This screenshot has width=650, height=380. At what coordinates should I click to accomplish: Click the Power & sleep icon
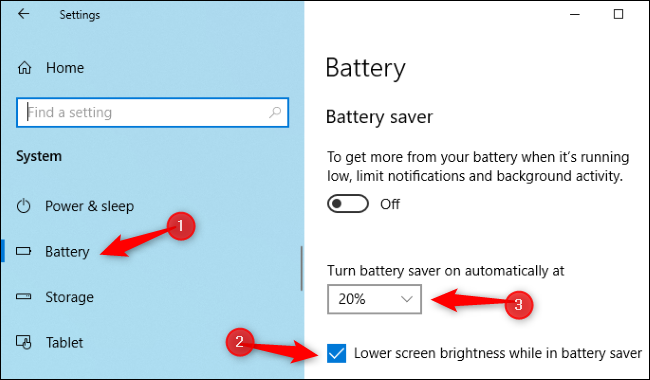pyautogui.click(x=24, y=206)
